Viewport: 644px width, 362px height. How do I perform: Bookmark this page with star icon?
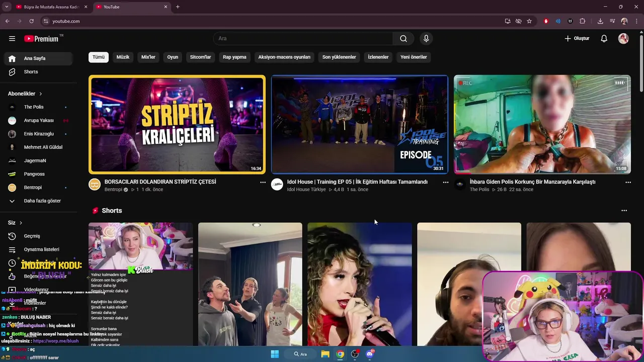coord(529,21)
